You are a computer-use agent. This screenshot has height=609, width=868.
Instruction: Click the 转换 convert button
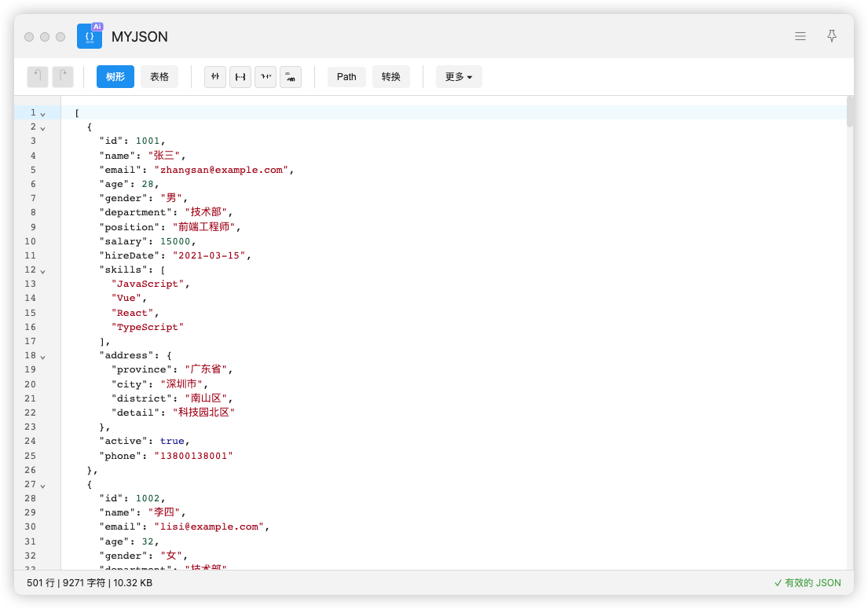pos(391,76)
